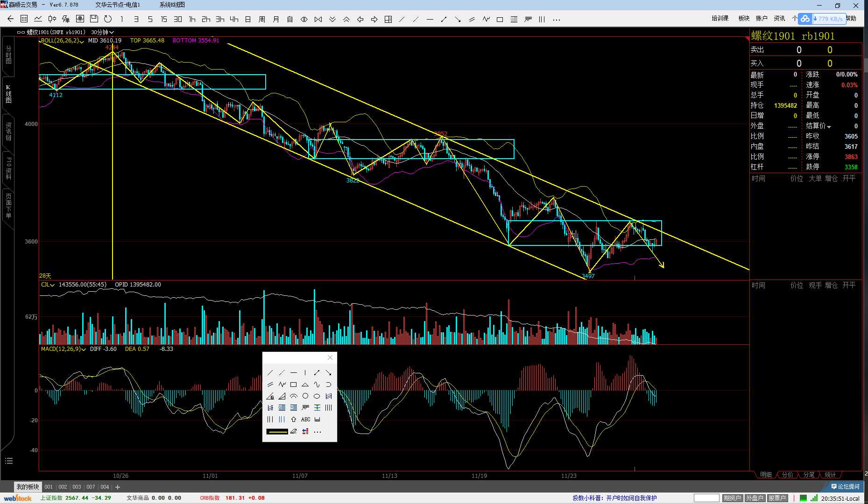This screenshot has height=504, width=868.
Task: Click the candlestick chart icon
Action: (x=52, y=19)
